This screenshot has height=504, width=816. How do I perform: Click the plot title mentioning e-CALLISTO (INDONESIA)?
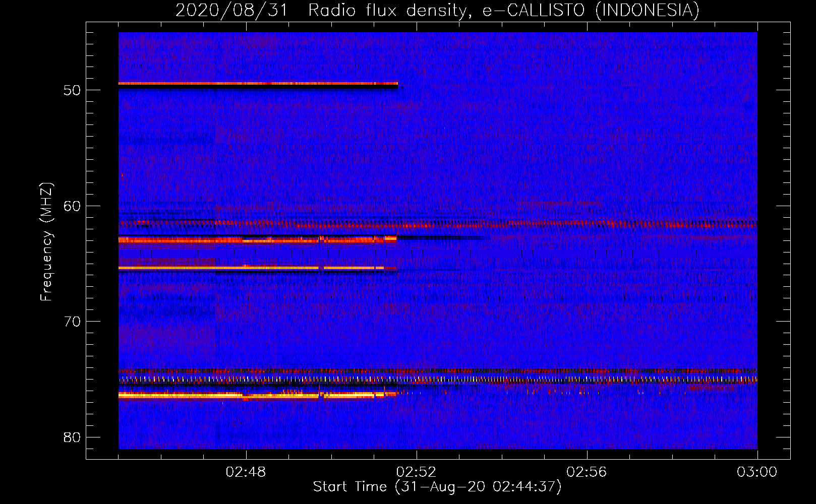pos(438,10)
